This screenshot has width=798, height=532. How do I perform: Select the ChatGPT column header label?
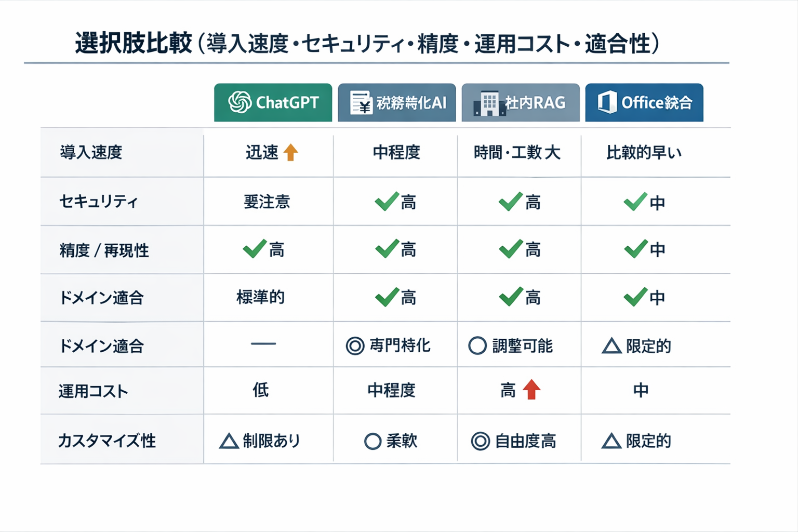pos(287,102)
